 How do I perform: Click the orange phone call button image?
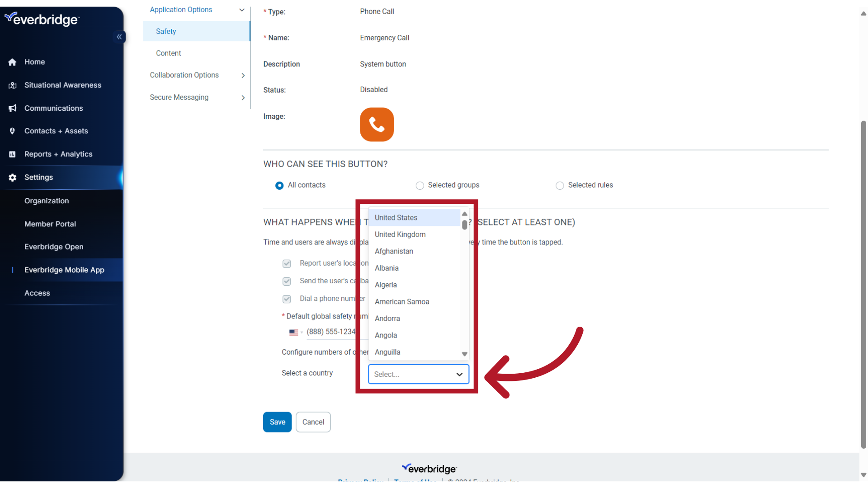[x=377, y=124]
